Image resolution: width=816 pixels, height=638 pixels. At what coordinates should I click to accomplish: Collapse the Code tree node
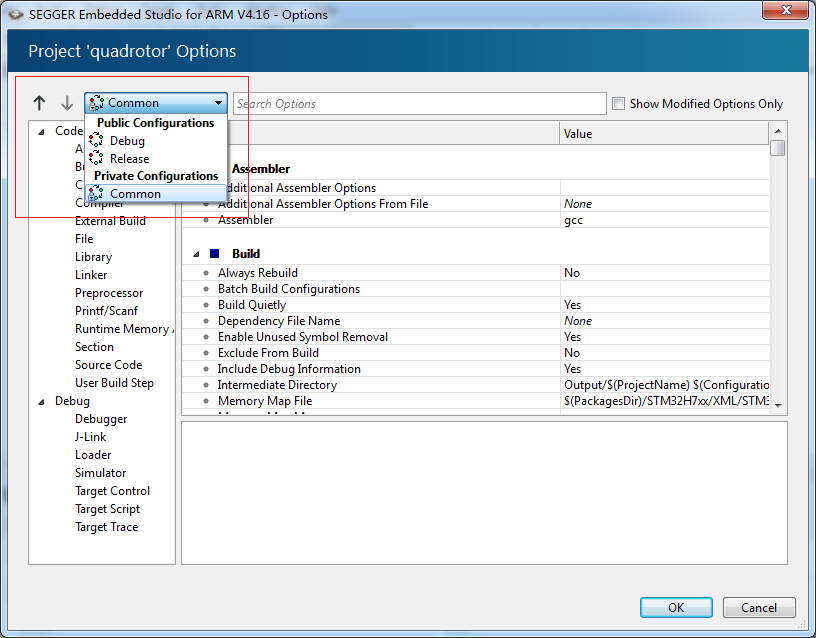41,132
